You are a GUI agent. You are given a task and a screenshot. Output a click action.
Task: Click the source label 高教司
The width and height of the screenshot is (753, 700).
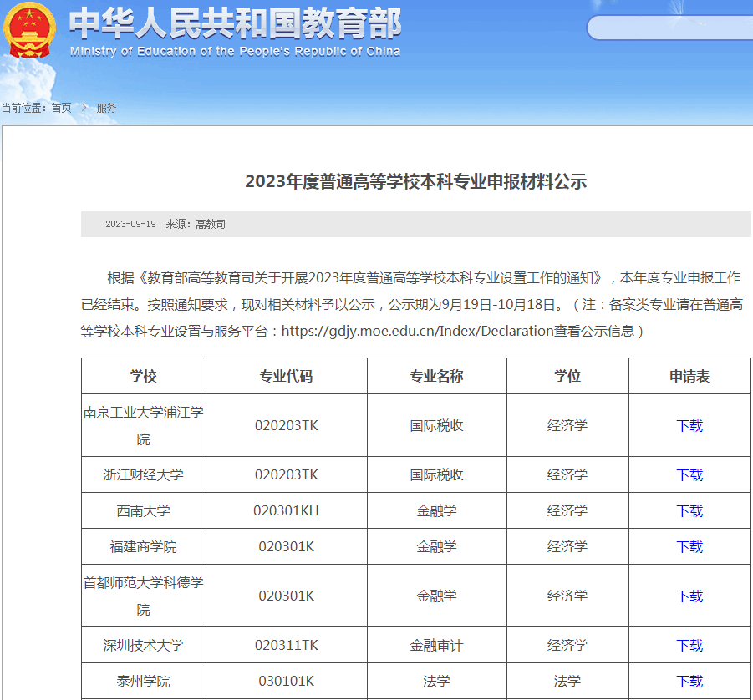[211, 224]
